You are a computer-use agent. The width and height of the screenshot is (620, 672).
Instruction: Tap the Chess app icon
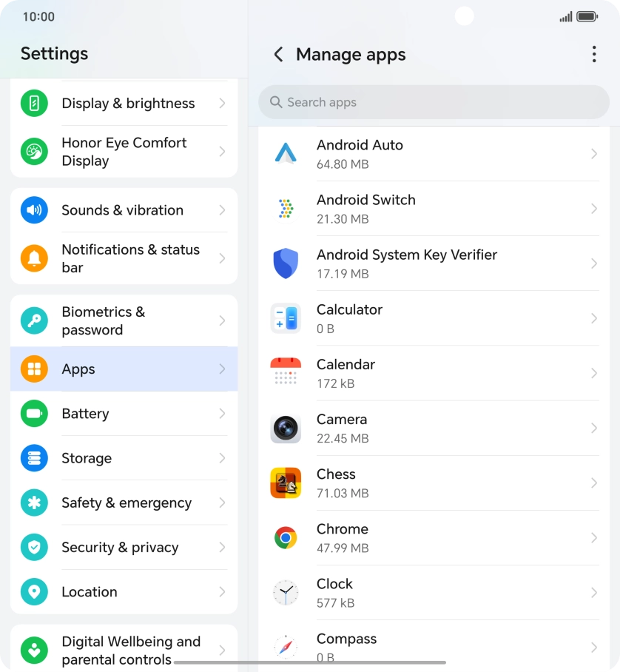pos(286,483)
